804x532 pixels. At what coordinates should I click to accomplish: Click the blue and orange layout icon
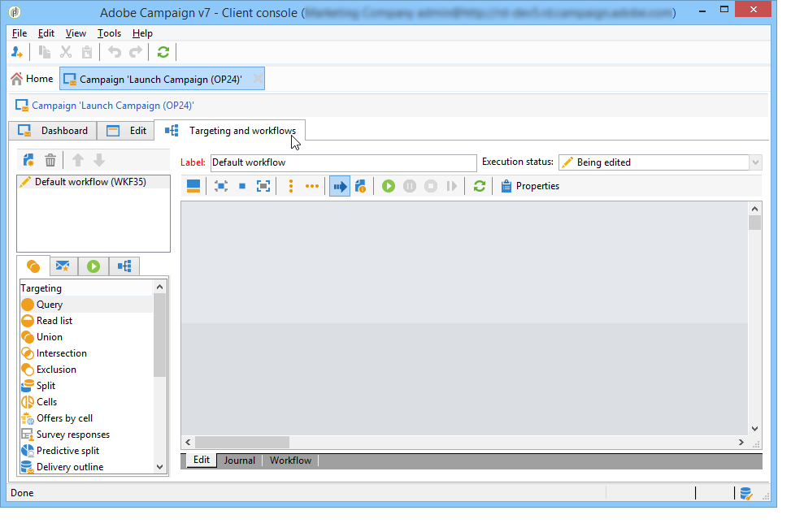click(x=193, y=186)
